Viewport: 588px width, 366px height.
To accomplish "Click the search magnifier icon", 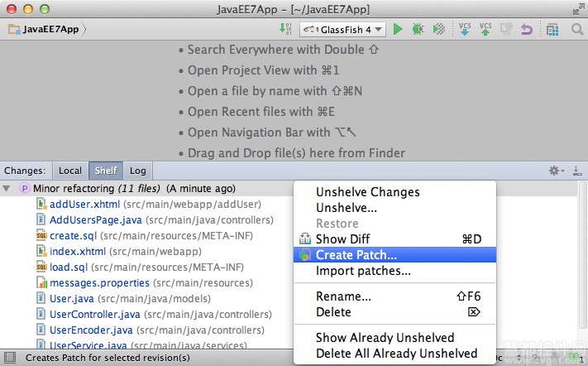I will click(x=577, y=29).
